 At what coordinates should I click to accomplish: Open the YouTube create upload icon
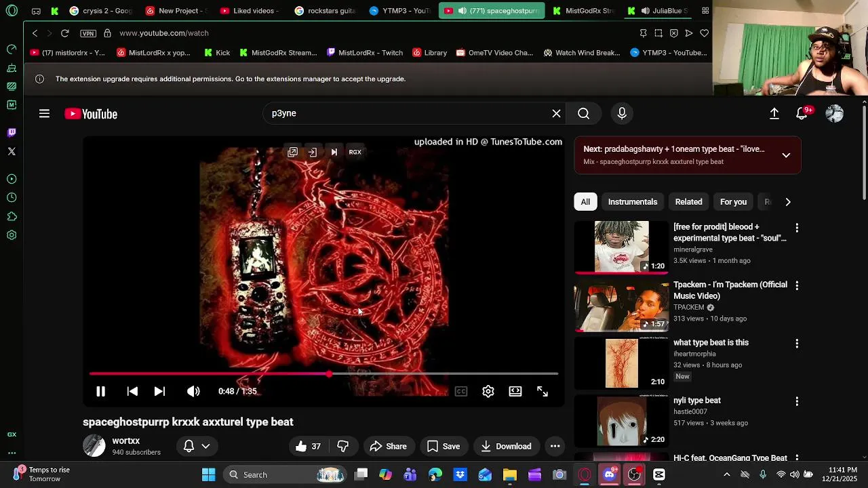click(x=774, y=114)
